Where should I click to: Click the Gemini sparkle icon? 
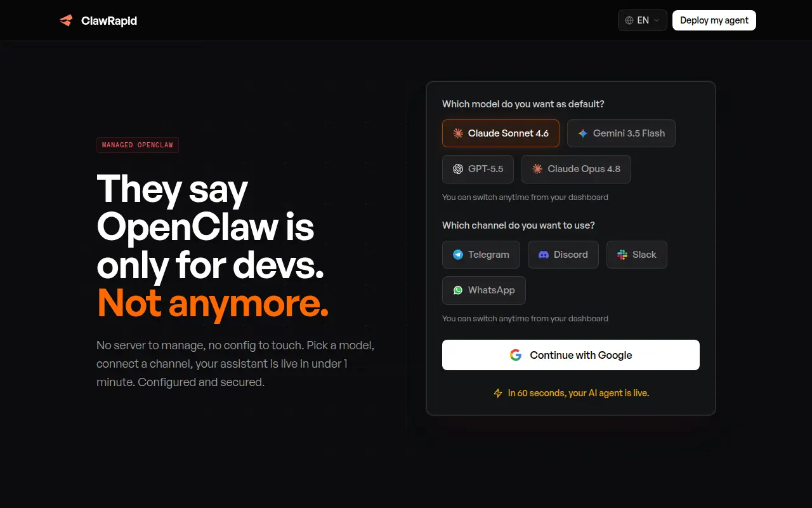tap(583, 133)
